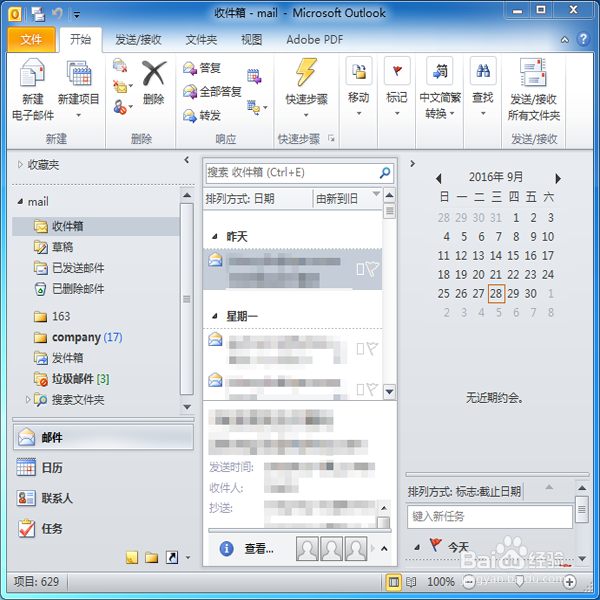The width and height of the screenshot is (600, 600).
Task: Minimize the ribbon with the caret icon
Action: pos(565,40)
